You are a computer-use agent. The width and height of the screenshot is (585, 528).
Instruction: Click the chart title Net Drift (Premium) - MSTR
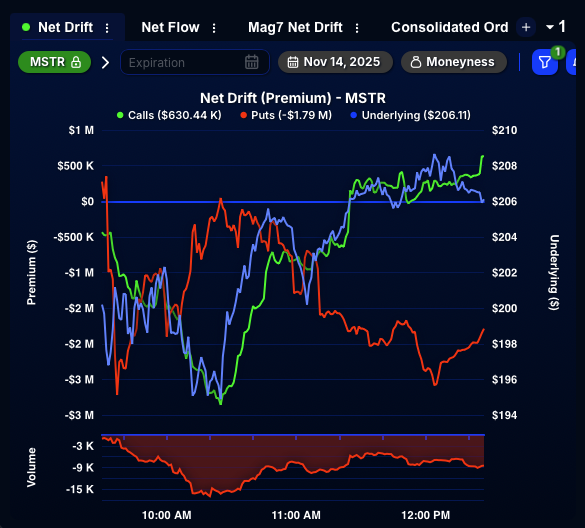pos(293,98)
